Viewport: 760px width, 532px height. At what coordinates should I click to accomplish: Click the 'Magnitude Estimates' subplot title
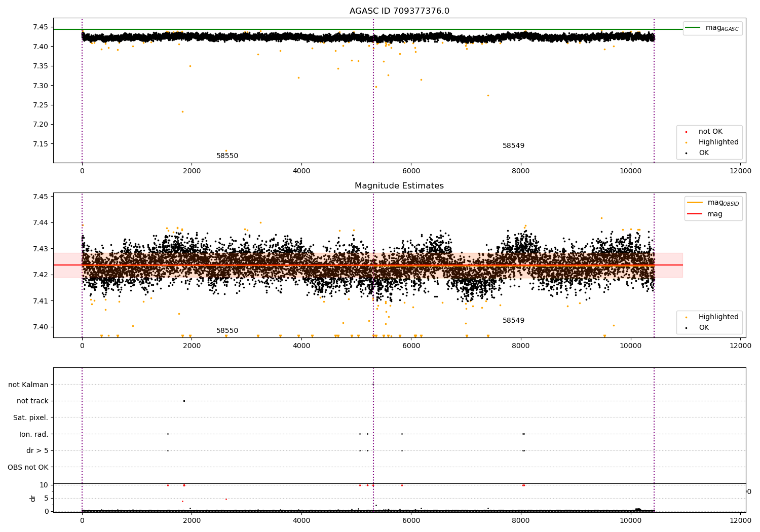click(399, 186)
